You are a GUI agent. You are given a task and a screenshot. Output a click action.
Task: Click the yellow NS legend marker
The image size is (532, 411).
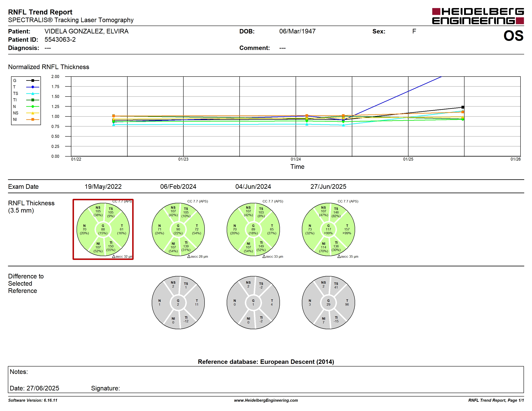tap(33, 113)
